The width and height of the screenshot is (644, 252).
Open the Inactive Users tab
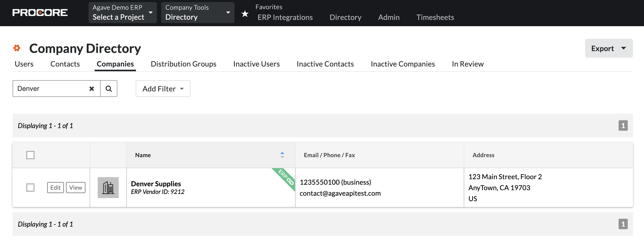[256, 64]
